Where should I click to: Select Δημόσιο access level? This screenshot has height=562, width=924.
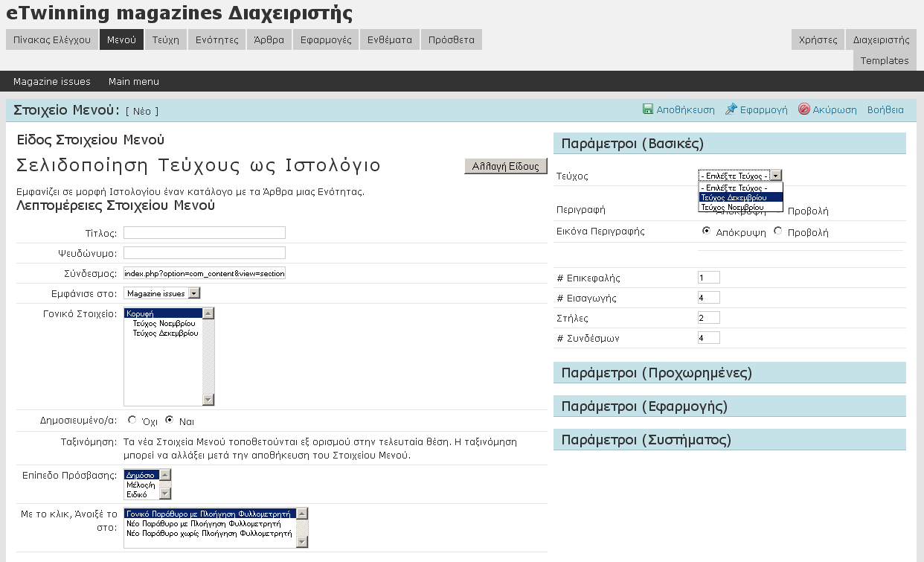click(141, 474)
